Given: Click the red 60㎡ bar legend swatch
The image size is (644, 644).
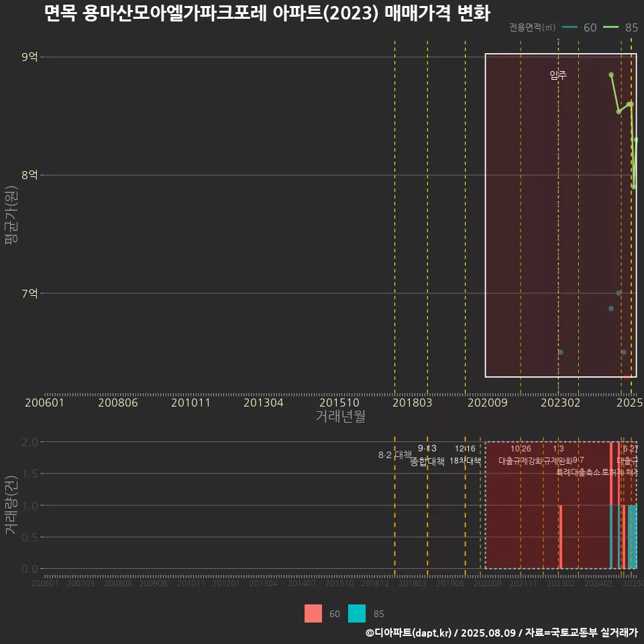Looking at the screenshot, I should 313,614.
